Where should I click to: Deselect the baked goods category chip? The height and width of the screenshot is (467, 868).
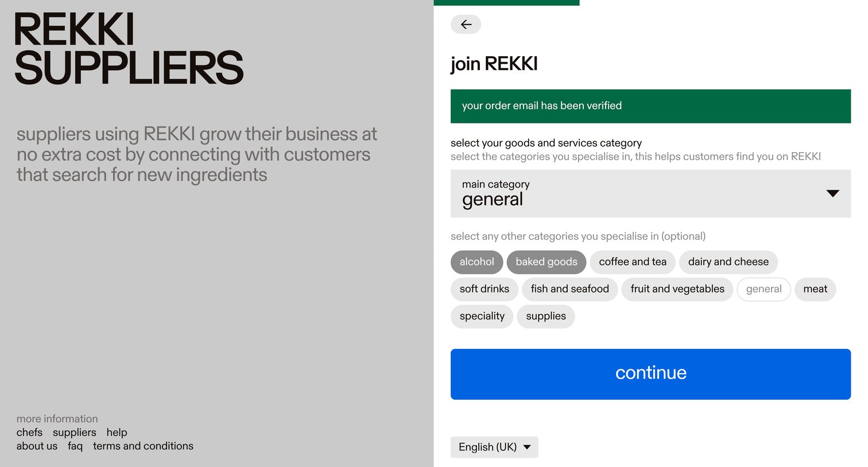tap(547, 262)
